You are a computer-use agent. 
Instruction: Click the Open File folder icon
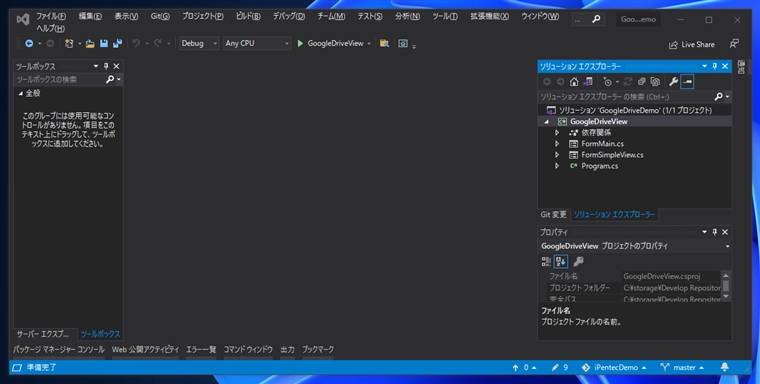point(90,44)
